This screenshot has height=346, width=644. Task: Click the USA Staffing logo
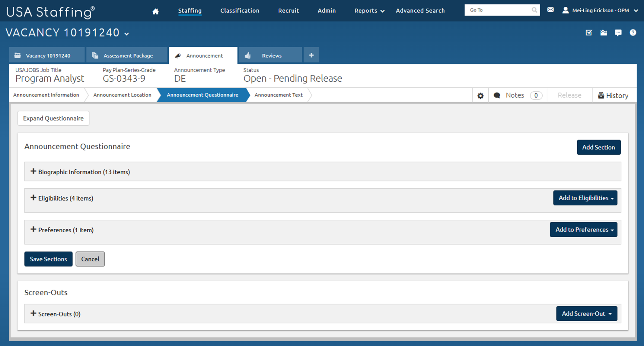coord(50,12)
